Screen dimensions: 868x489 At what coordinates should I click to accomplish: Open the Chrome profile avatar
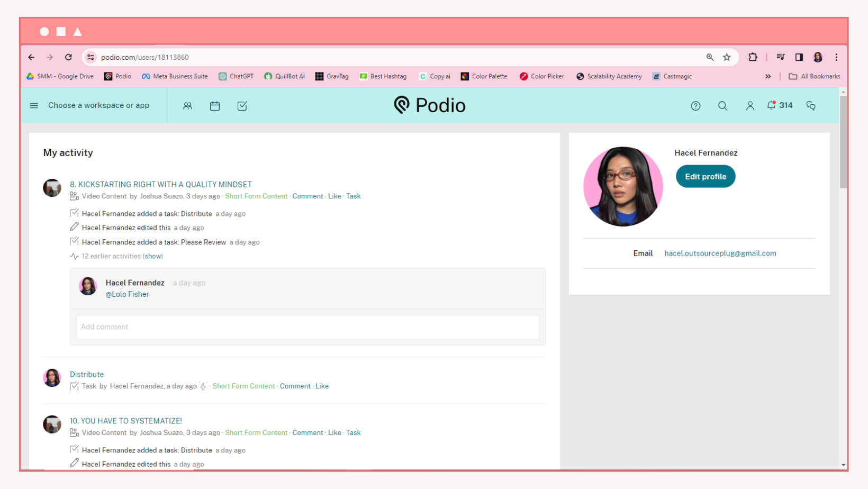click(818, 57)
